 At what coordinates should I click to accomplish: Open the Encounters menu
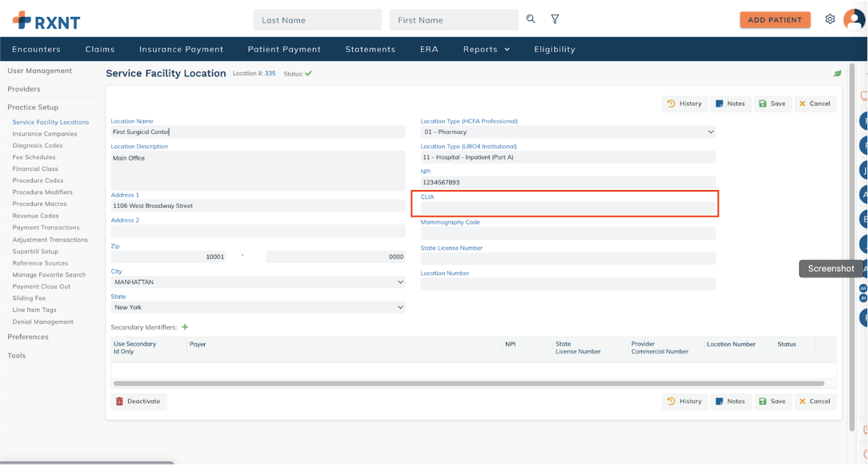pyautogui.click(x=37, y=49)
